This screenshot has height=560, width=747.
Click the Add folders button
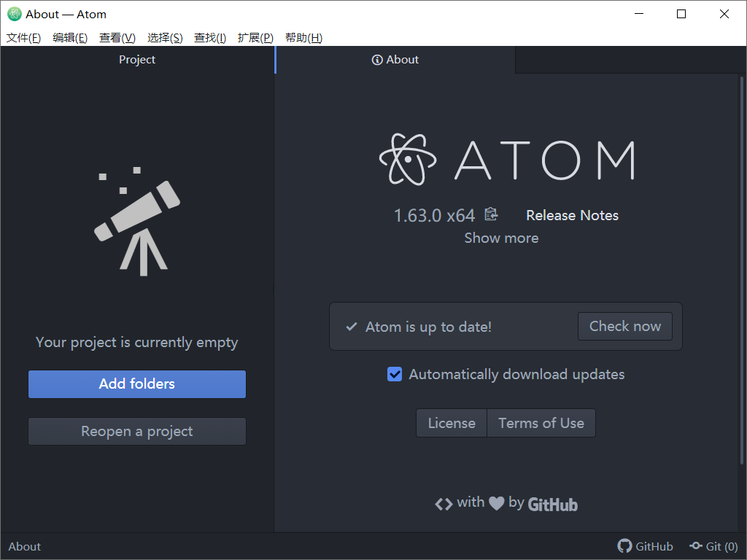137,384
